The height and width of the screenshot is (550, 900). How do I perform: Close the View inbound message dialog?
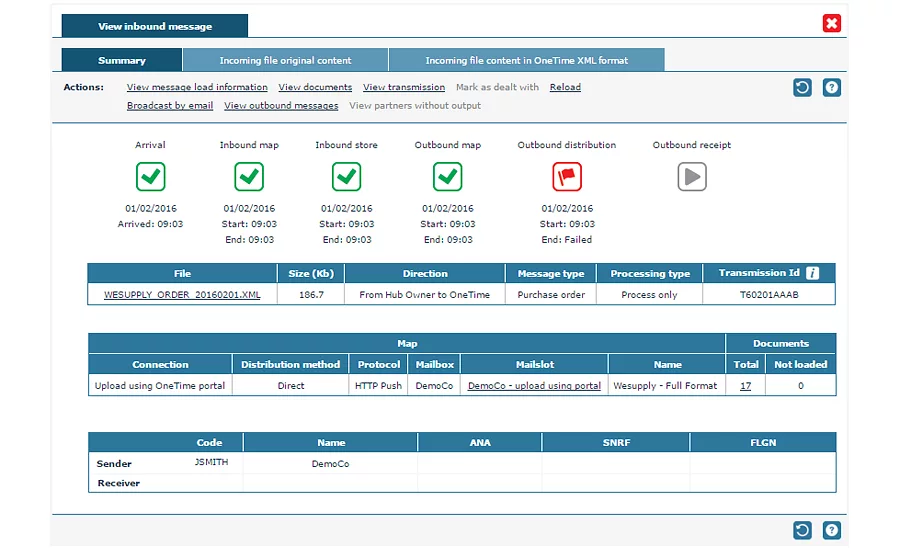pyautogui.click(x=832, y=23)
